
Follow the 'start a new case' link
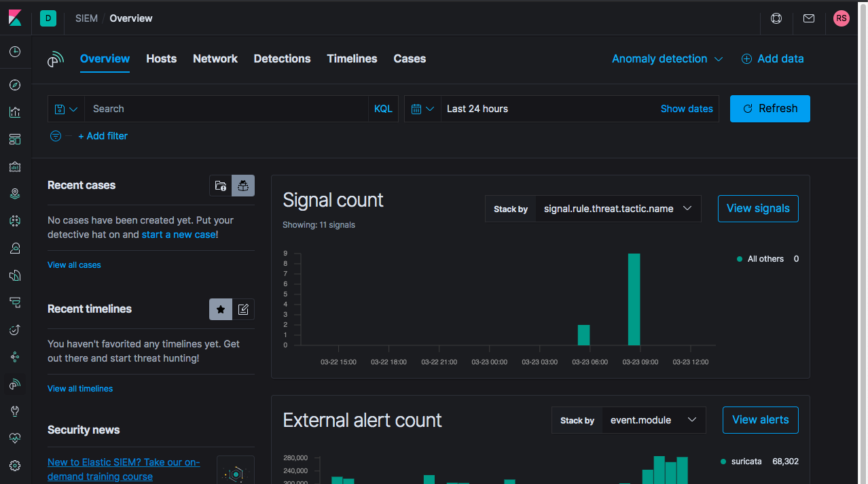pyautogui.click(x=179, y=235)
